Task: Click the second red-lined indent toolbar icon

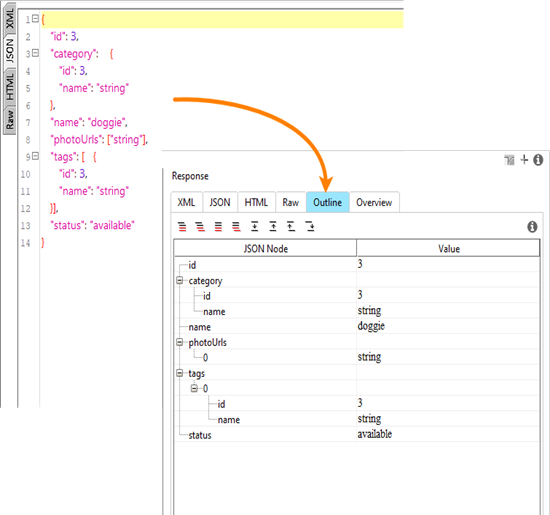Action: [200, 227]
